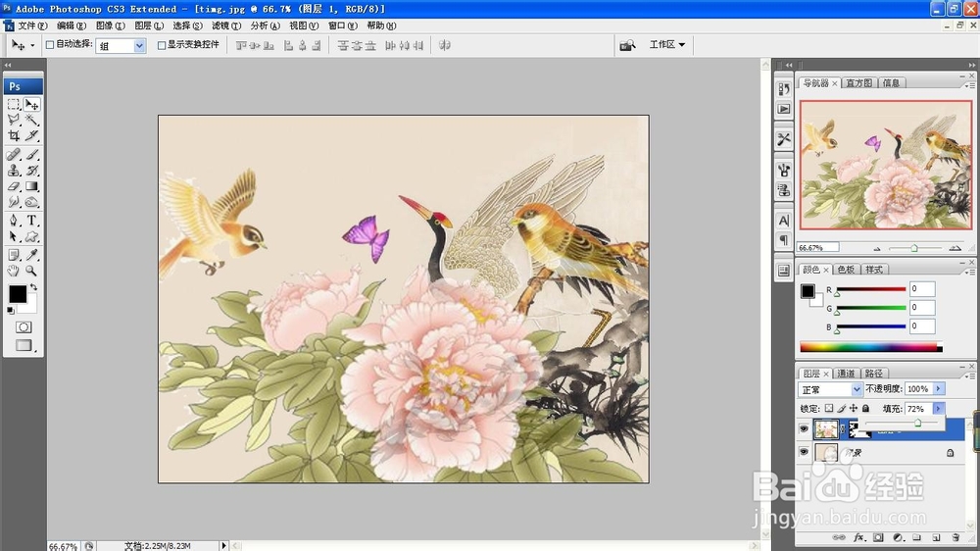The width and height of the screenshot is (980, 551).
Task: Select the Eyedropper tool
Action: (x=32, y=255)
